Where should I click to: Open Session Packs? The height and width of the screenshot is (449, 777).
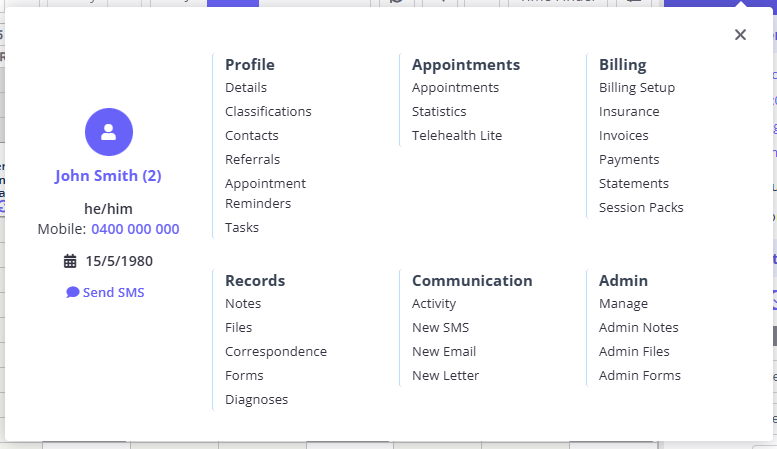pyautogui.click(x=641, y=208)
